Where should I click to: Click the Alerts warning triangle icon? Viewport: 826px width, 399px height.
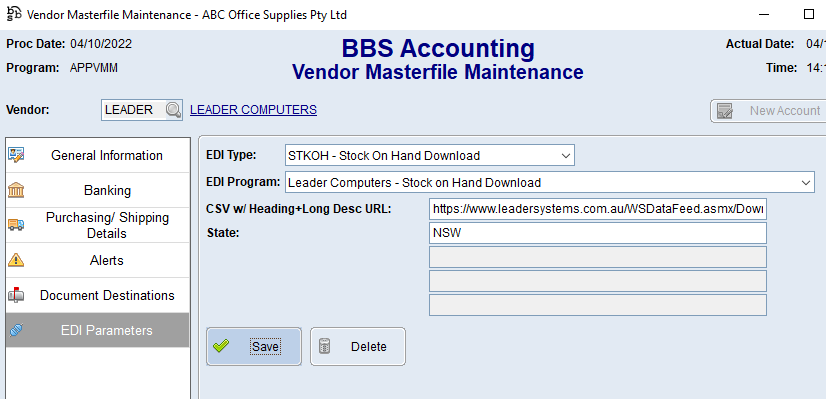(16, 260)
